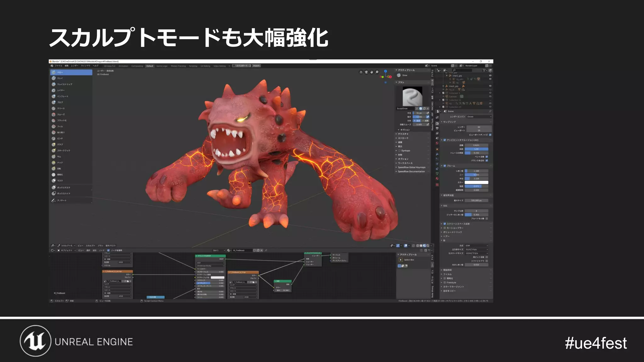Viewport: 644px width, 362px height.
Task: Select the フィル (Fill) brush
Action: [71, 126]
